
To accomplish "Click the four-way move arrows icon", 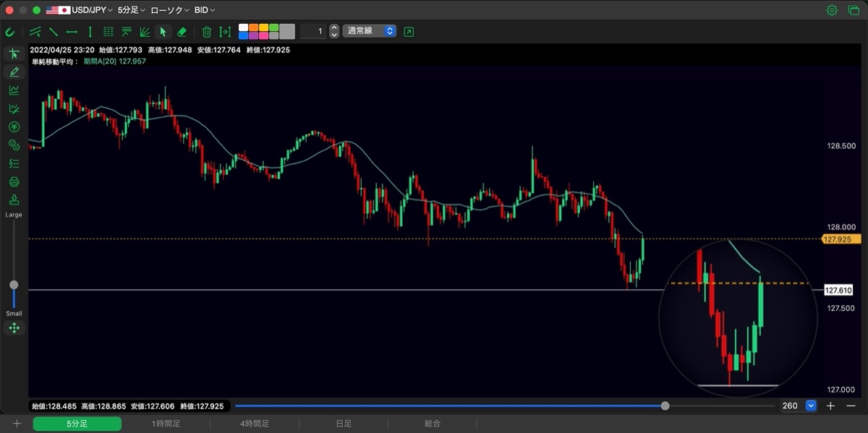I will 14,328.
